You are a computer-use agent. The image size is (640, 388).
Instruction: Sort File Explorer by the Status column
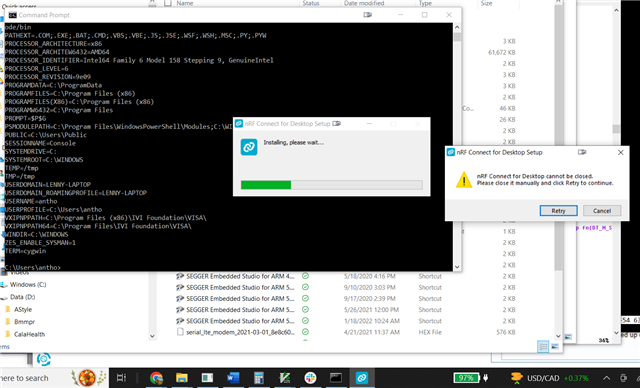pos(311,3)
